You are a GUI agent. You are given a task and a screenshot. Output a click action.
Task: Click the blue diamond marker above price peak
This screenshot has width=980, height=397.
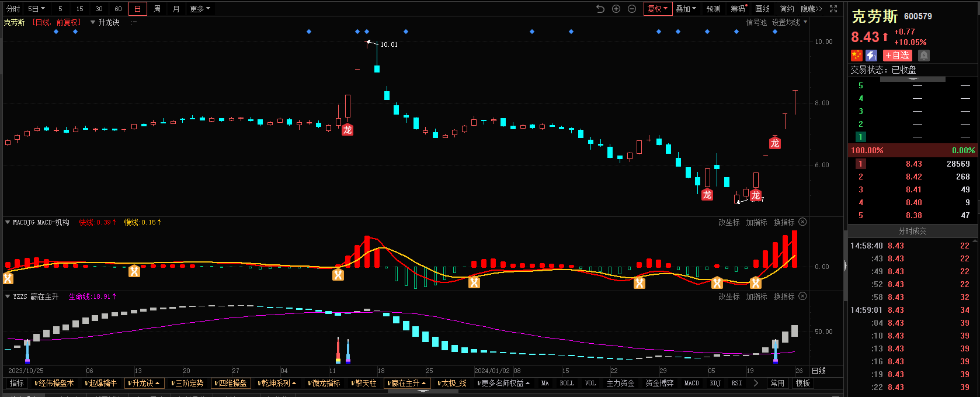click(x=367, y=32)
